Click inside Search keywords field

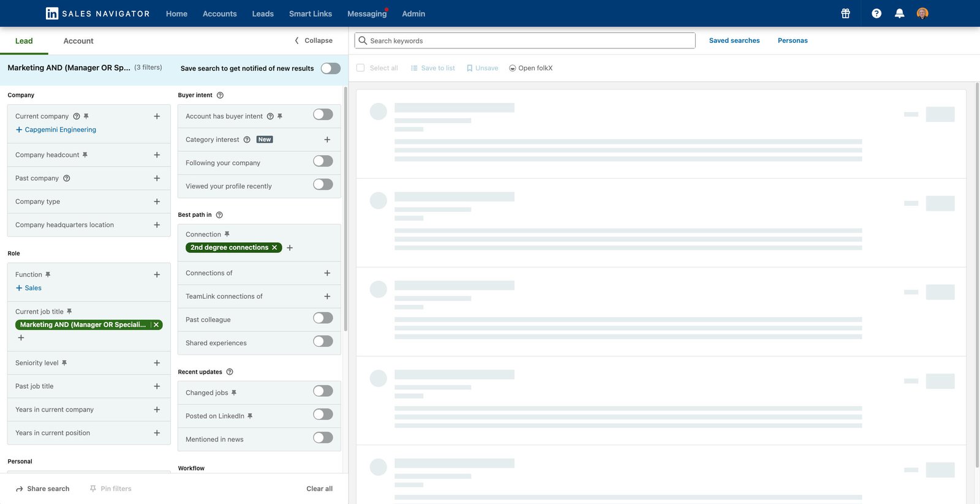(x=525, y=40)
